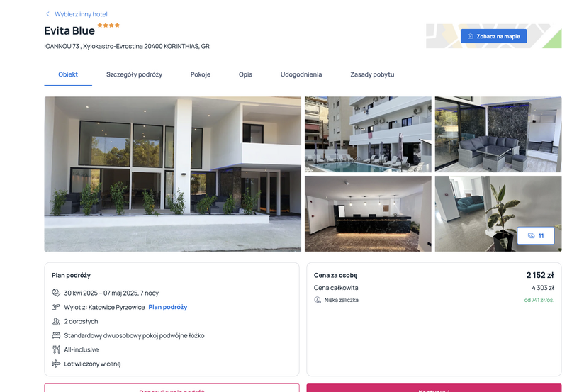
Task: Open the Opis tab
Action: pos(245,74)
